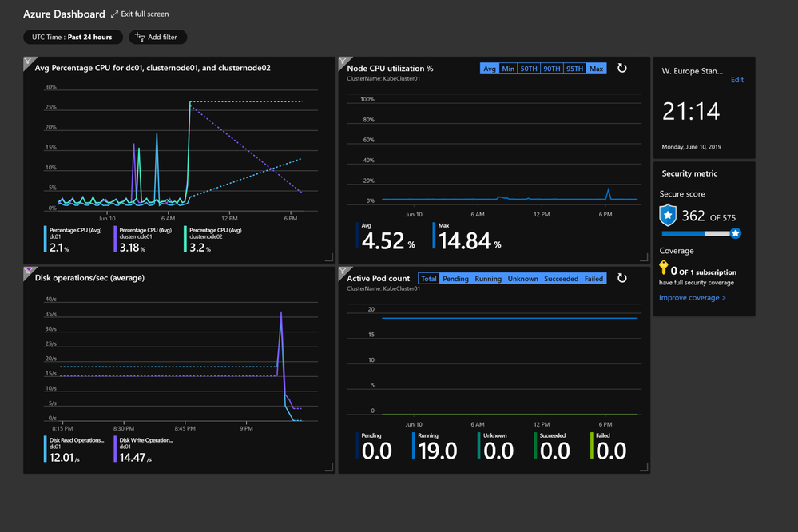Click the Node CPU utilization % title
Screen dimensions: 798x532
pyautogui.click(x=390, y=68)
